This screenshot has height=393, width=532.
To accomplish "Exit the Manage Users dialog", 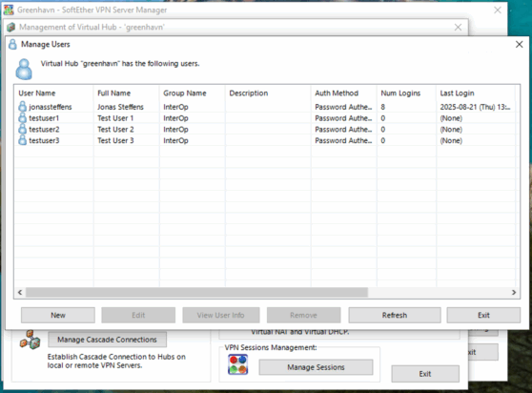I will point(483,315).
